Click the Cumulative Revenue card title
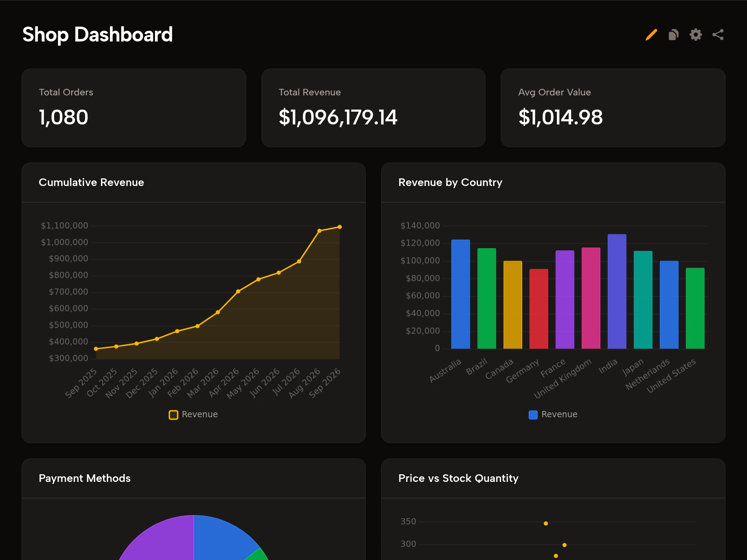 [x=91, y=182]
